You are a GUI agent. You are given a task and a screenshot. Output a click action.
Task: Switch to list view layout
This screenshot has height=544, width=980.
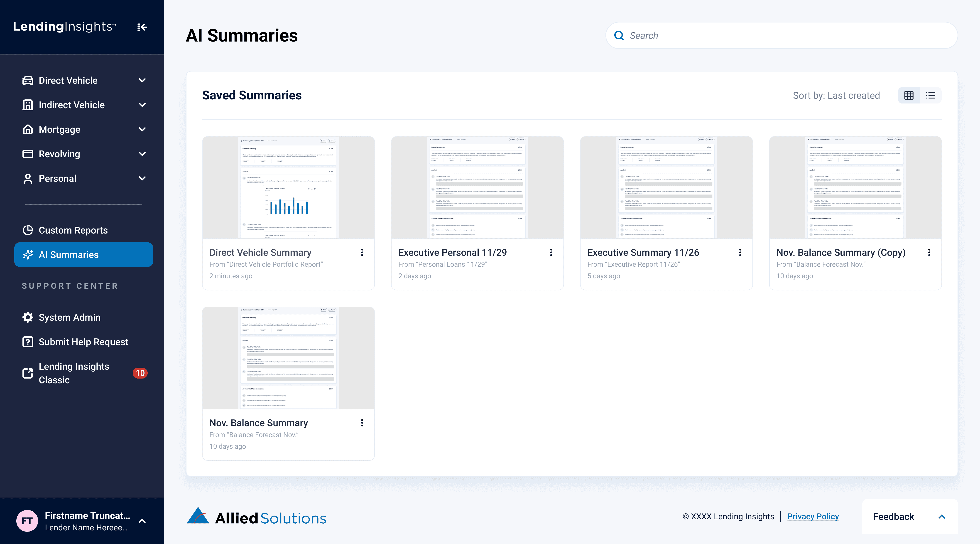(931, 95)
